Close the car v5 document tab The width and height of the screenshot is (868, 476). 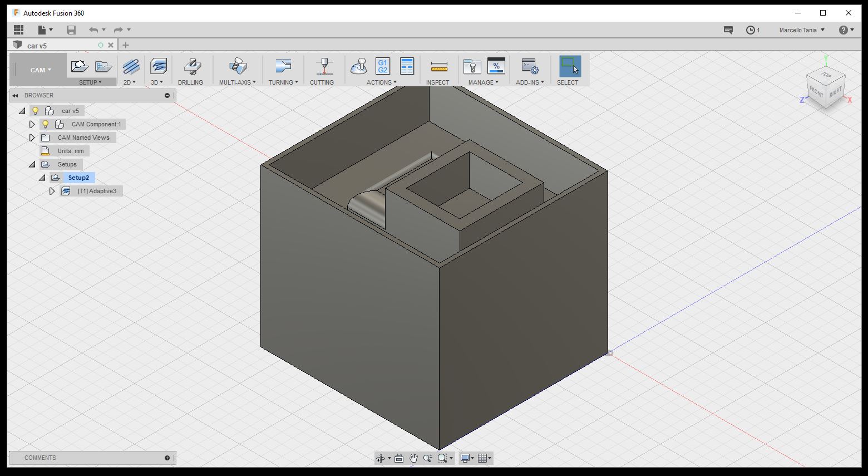(x=111, y=45)
